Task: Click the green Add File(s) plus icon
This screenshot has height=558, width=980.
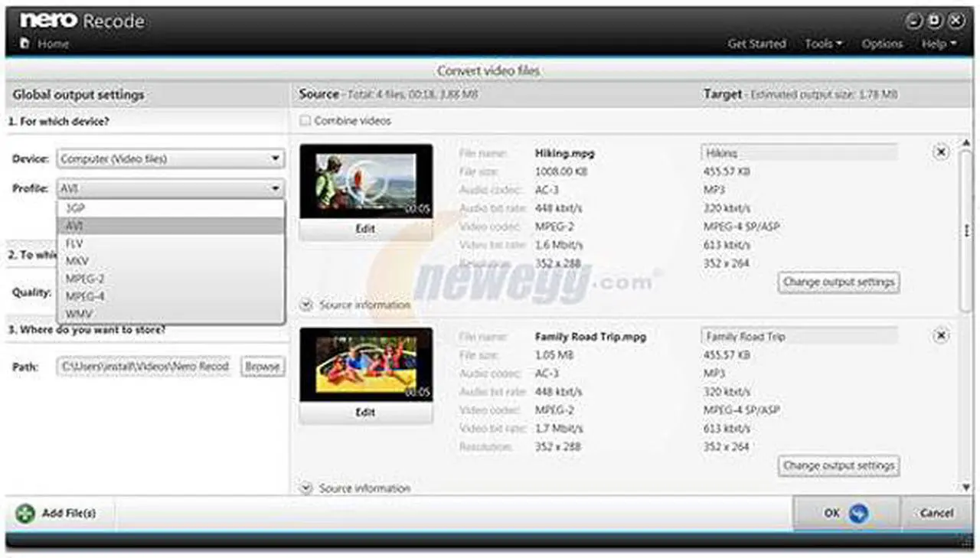Action: tap(25, 513)
